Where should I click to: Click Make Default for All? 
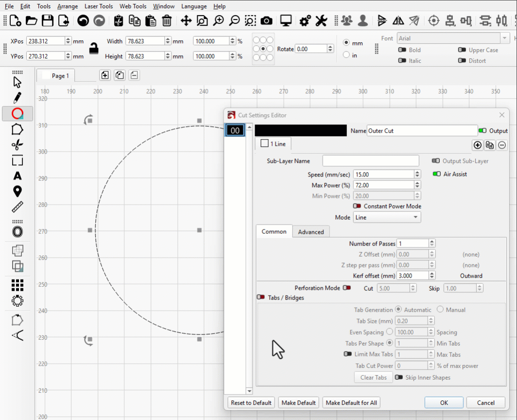351,402
